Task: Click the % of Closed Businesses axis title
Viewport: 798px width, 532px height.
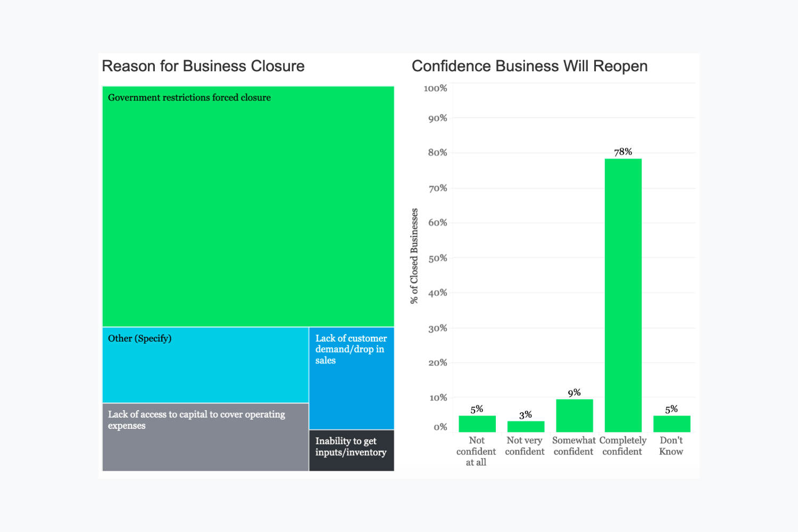Action: click(x=414, y=256)
